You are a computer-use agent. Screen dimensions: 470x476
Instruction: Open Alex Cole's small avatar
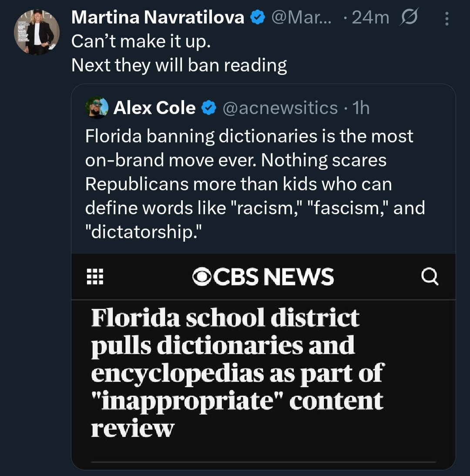point(97,108)
